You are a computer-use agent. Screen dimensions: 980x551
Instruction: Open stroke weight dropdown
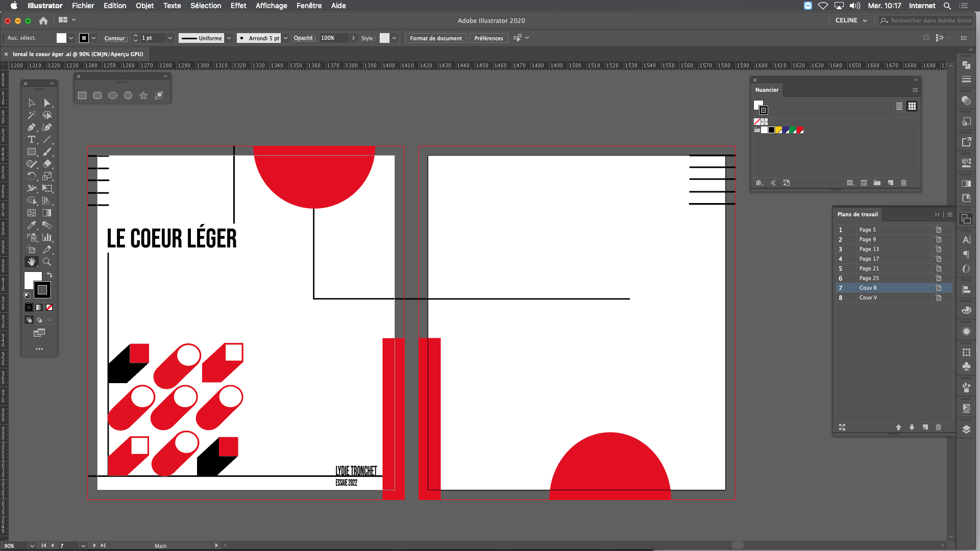click(170, 38)
